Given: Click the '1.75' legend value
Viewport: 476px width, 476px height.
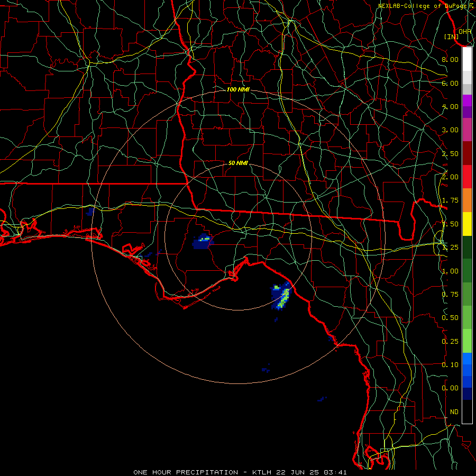Looking at the screenshot, I should pos(450,200).
